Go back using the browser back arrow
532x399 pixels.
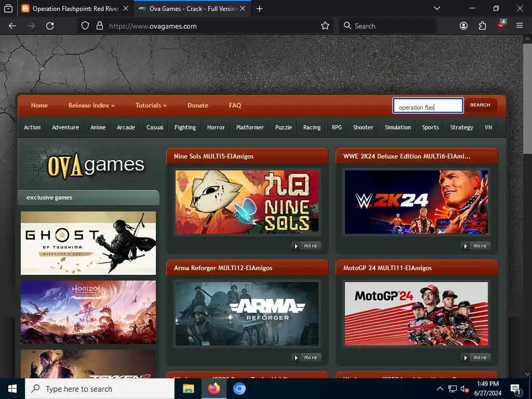12,26
